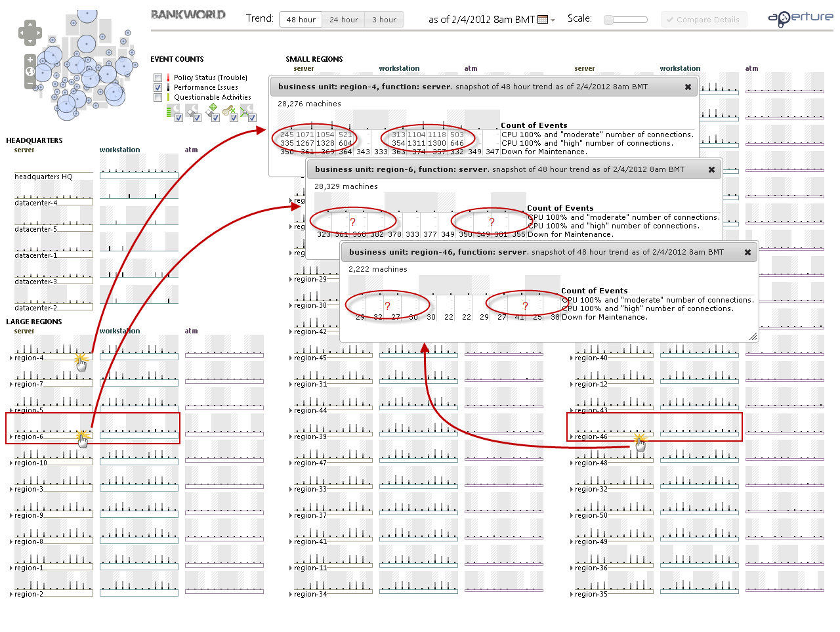Open the headquarters HQ workstation sparkline

click(139, 167)
